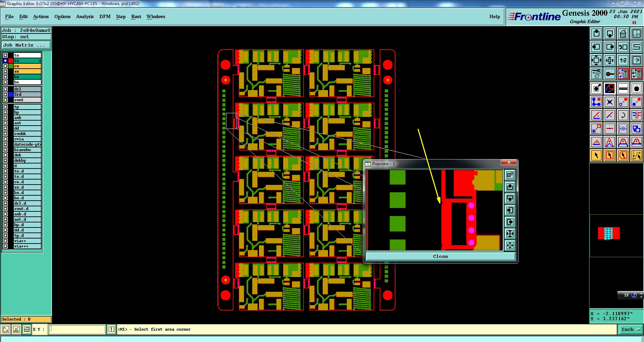Click the pan up view icon
The image size is (644, 342).
click(x=596, y=33)
